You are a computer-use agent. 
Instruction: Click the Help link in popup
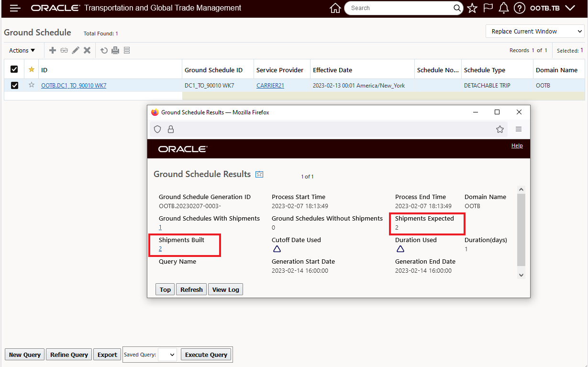coord(517,146)
